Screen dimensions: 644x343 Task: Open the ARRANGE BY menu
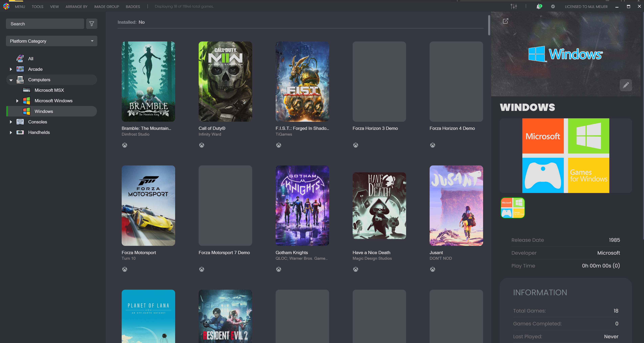point(76,6)
